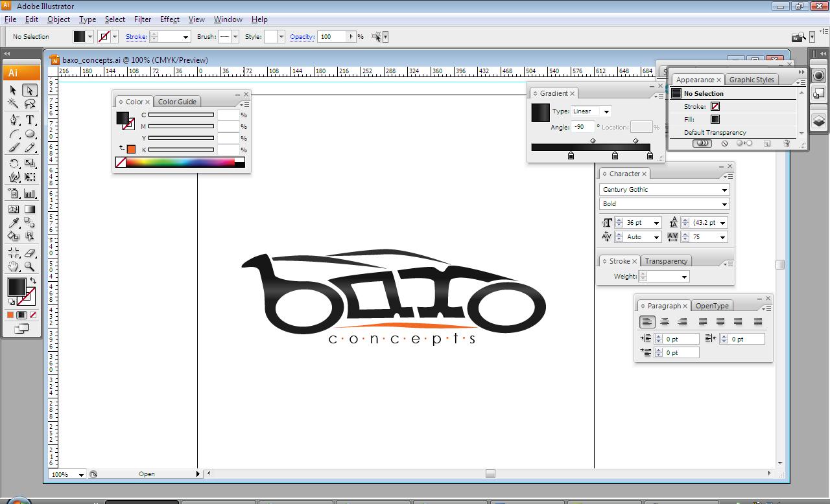The height and width of the screenshot is (504, 830).
Task: Select the Paintbrush tool
Action: [14, 148]
